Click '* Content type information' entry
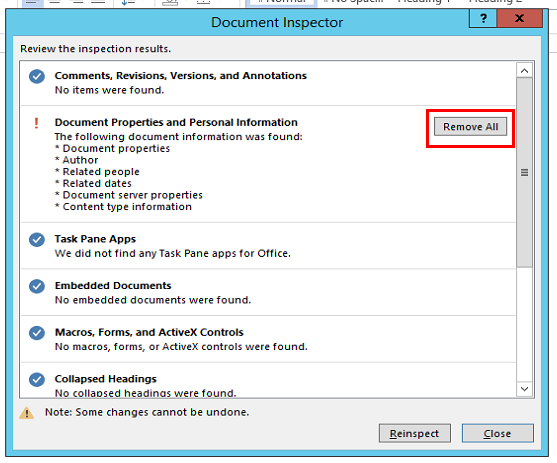This screenshot has height=463, width=557. [123, 207]
